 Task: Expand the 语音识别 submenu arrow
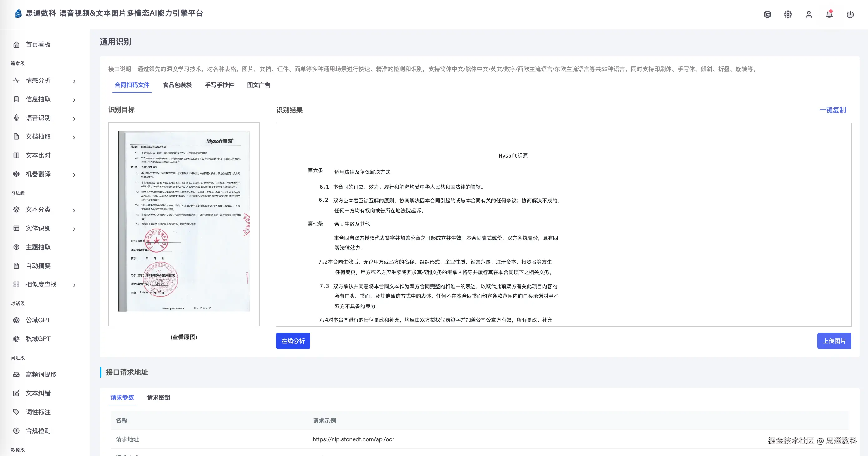pyautogui.click(x=74, y=119)
